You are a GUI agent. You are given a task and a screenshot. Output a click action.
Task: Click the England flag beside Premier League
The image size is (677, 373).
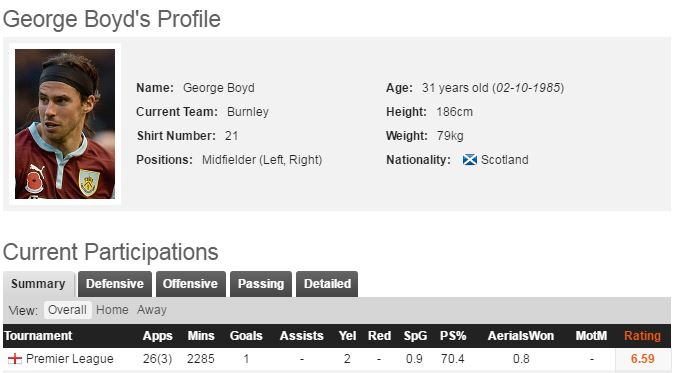tap(15, 359)
